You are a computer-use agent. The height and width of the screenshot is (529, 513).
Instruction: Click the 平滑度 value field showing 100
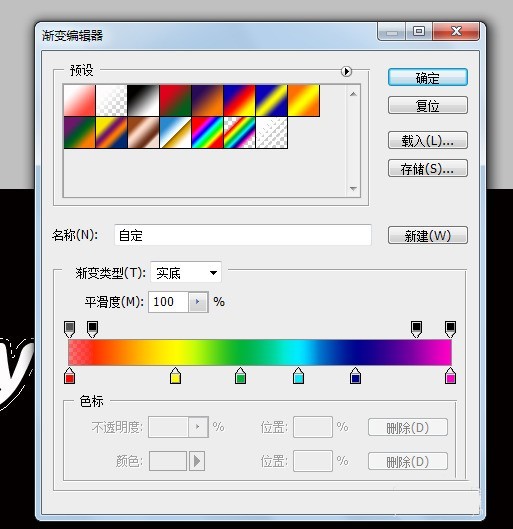(168, 302)
